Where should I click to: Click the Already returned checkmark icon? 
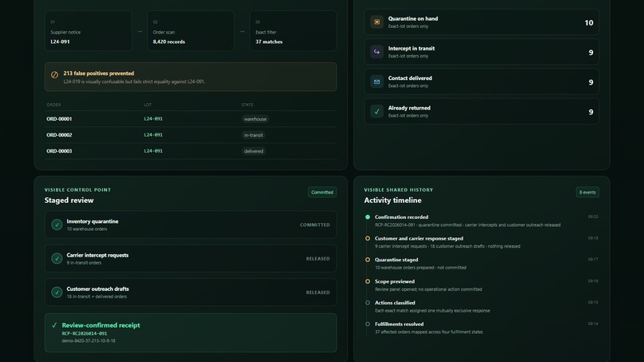point(376,111)
